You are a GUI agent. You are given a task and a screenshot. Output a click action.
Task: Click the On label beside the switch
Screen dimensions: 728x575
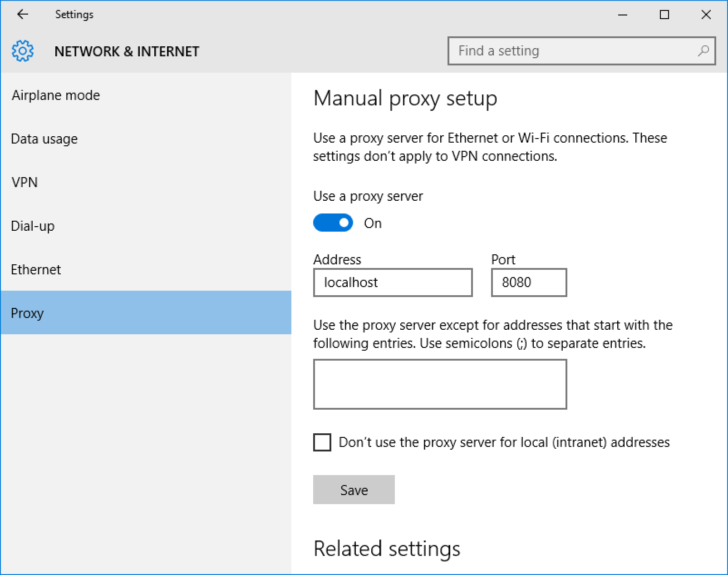[x=373, y=223]
